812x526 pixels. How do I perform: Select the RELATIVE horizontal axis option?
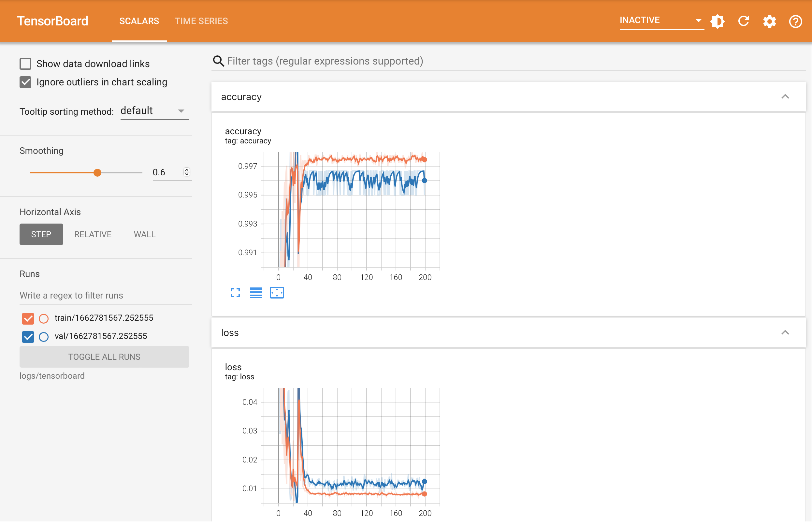tap(93, 234)
